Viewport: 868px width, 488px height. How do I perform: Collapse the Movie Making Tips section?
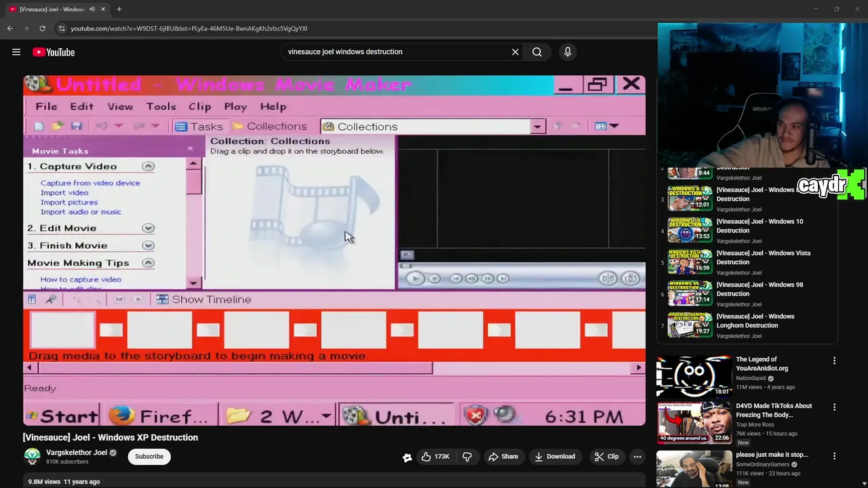[148, 263]
